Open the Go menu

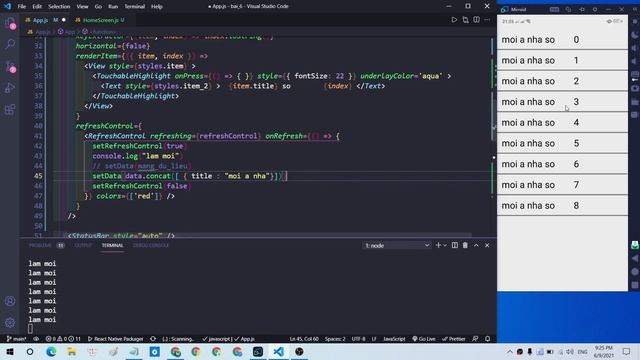click(x=98, y=6)
